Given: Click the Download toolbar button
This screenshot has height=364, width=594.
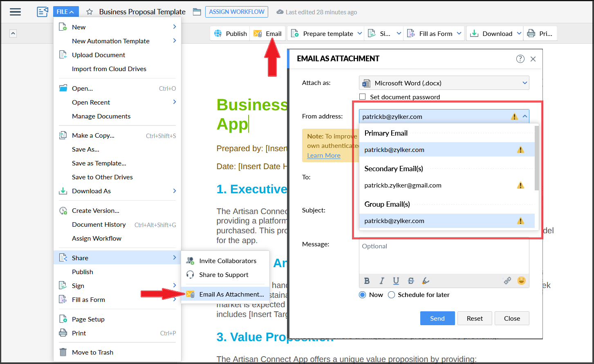Looking at the screenshot, I should click(x=491, y=33).
